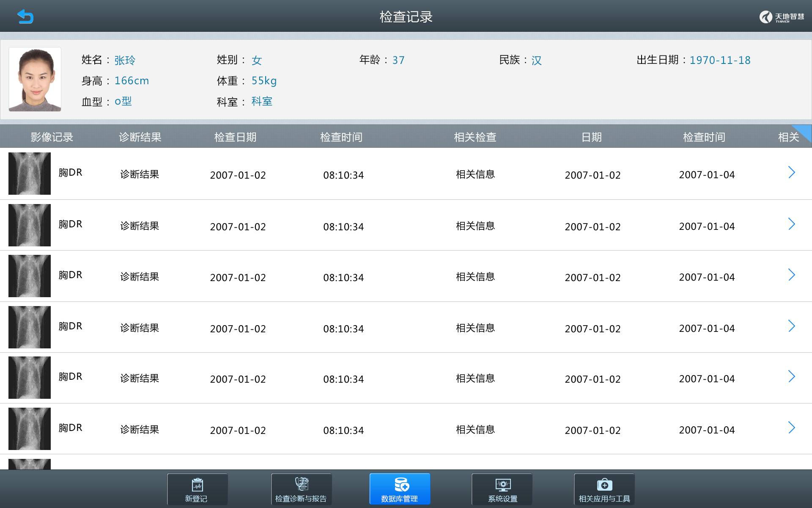Viewport: 812px width, 508px height.
Task: Click the patient profile photo
Action: (x=35, y=80)
